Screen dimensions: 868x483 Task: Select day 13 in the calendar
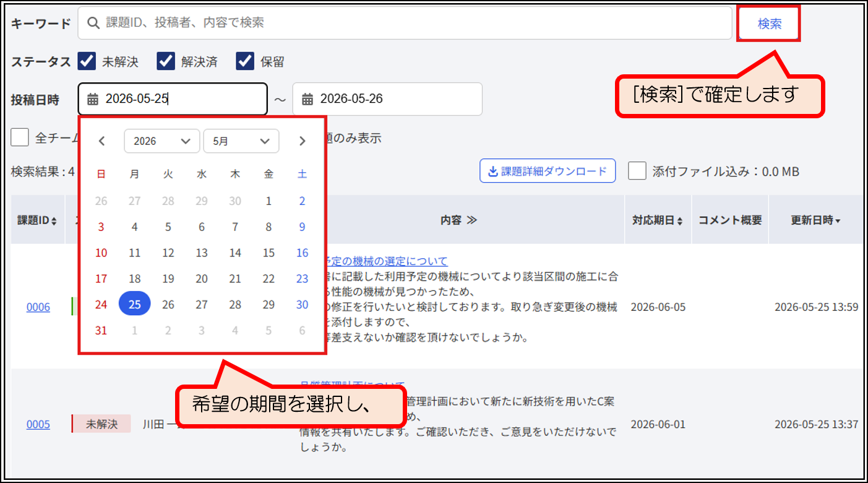click(x=202, y=253)
